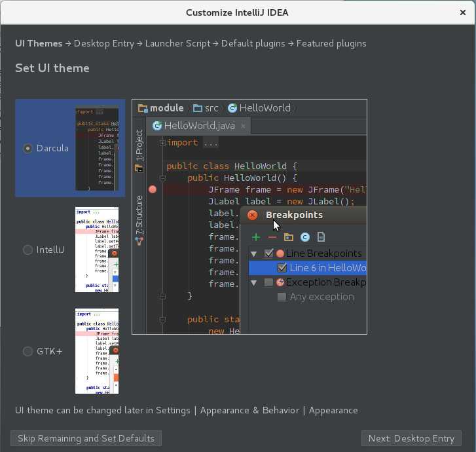Click the Default plugins breadcrumb step
Image resolution: width=476 pixels, height=452 pixels.
click(x=253, y=43)
